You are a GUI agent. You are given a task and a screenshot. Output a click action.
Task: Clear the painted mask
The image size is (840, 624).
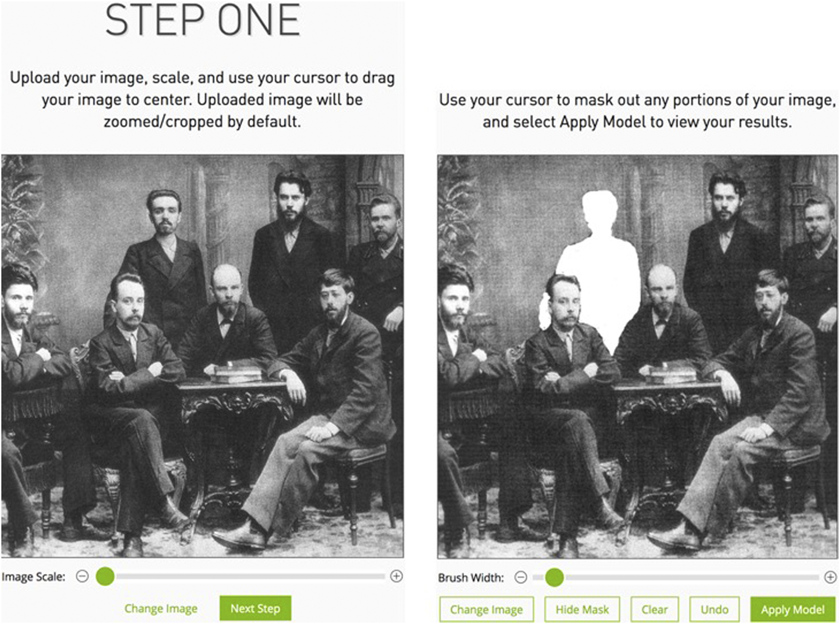655,609
